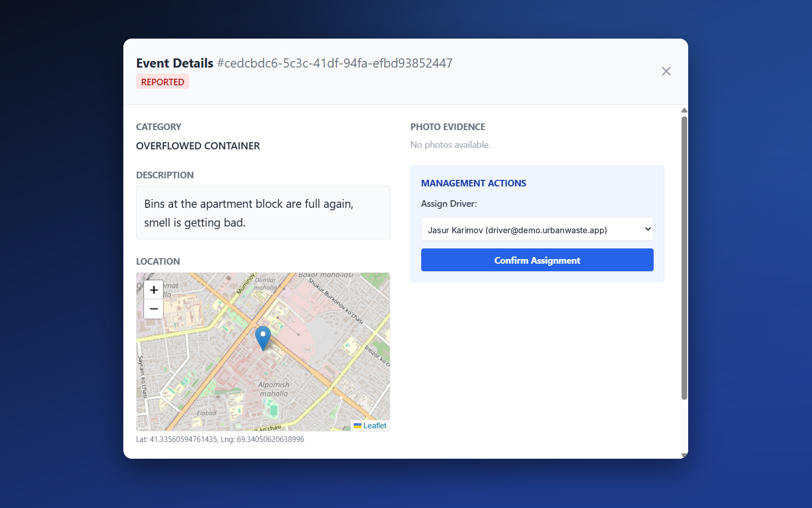Click the Event Details title
The height and width of the screenshot is (508, 812).
point(175,63)
